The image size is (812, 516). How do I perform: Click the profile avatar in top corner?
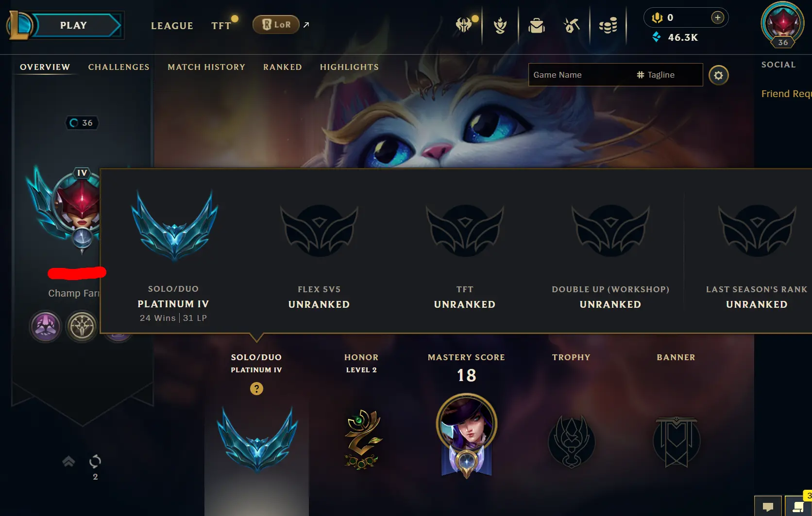point(782,24)
